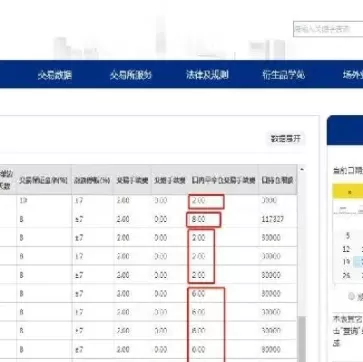The width and height of the screenshot is (363, 362).
Task: Click the 数据展开 button
Action: coord(286,139)
